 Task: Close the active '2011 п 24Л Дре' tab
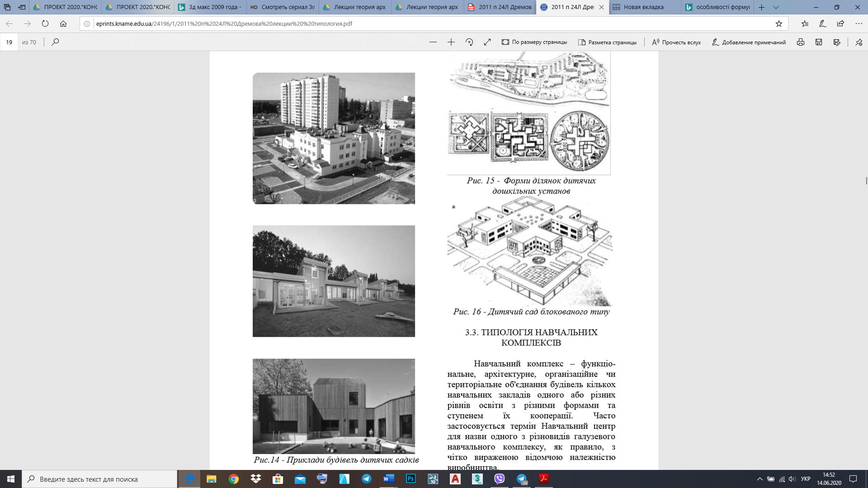601,7
